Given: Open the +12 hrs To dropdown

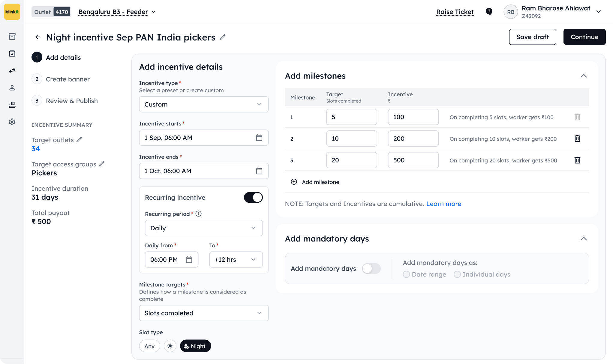Looking at the screenshot, I should coord(236,259).
